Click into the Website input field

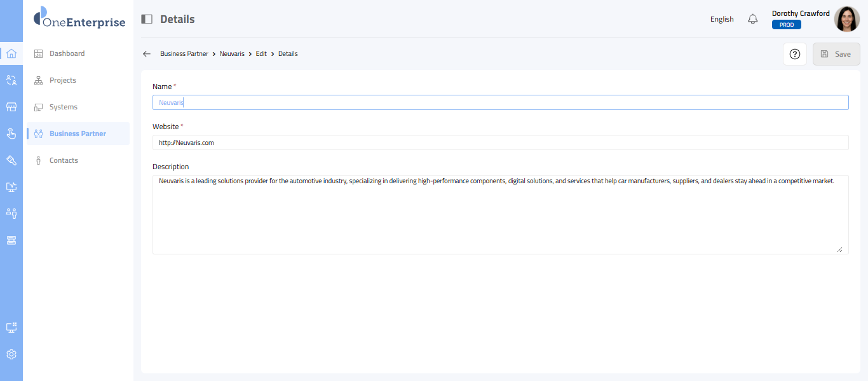[x=500, y=142]
